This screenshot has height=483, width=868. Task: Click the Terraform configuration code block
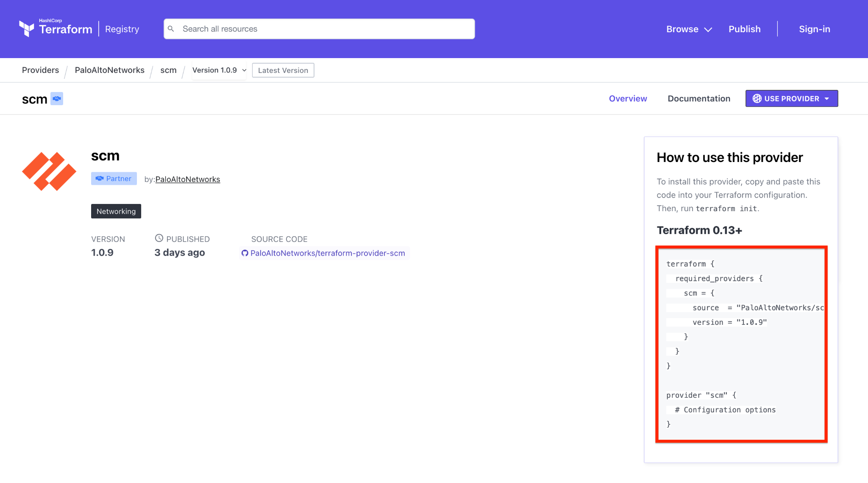[x=741, y=344]
